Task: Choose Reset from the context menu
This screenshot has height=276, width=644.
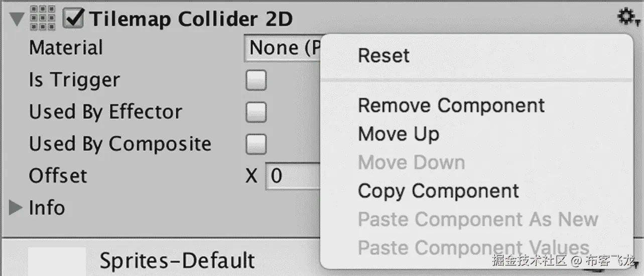Action: [x=383, y=55]
